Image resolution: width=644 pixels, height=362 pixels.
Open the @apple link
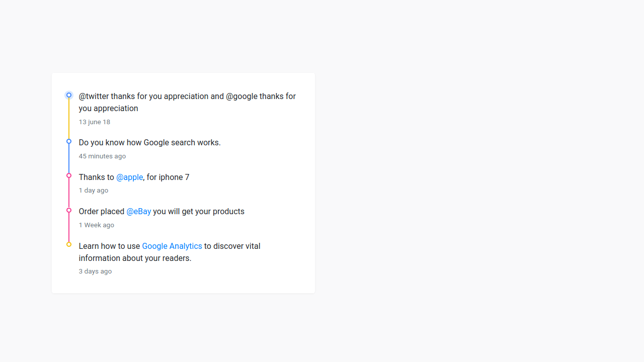(129, 177)
